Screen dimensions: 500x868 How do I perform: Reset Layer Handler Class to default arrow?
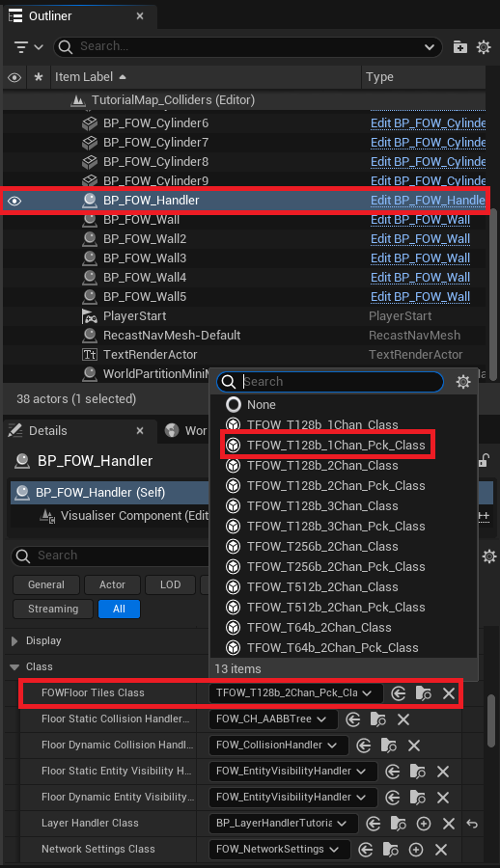[472, 824]
